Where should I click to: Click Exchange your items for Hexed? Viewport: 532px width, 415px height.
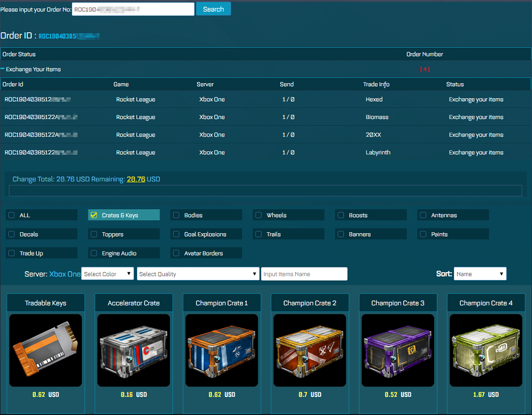tap(476, 99)
